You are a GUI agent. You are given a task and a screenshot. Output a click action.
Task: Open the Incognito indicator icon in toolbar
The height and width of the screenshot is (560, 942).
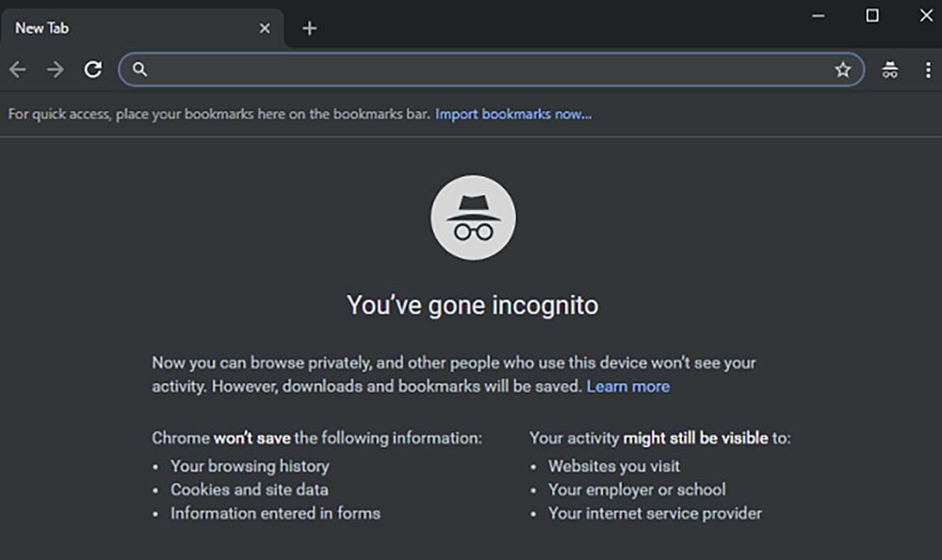(890, 70)
